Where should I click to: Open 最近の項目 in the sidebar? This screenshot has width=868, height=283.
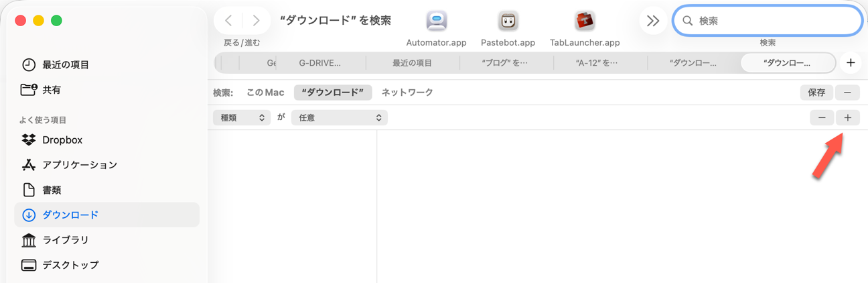(x=106, y=65)
